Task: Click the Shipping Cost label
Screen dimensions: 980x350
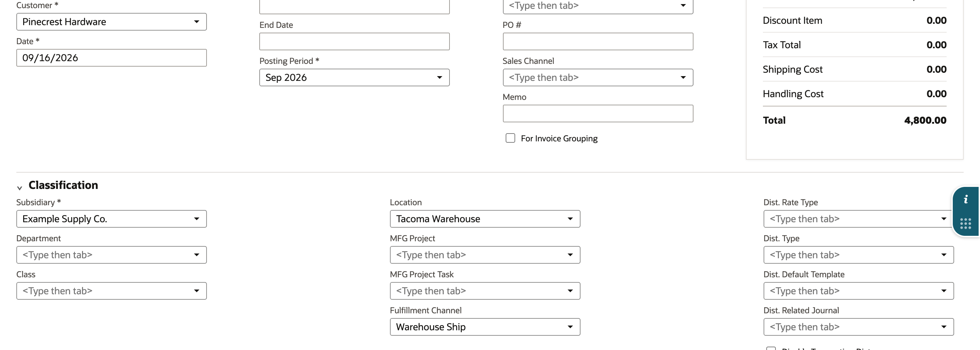Action: click(x=793, y=69)
